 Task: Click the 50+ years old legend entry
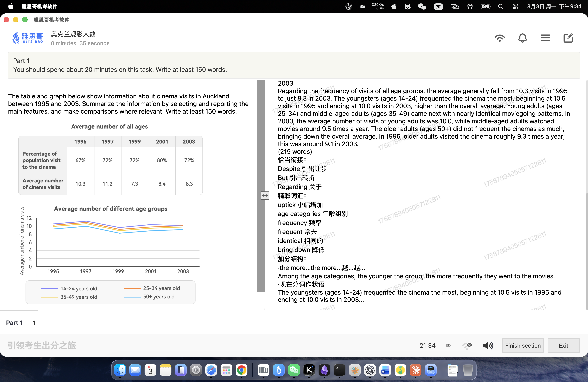149,297
